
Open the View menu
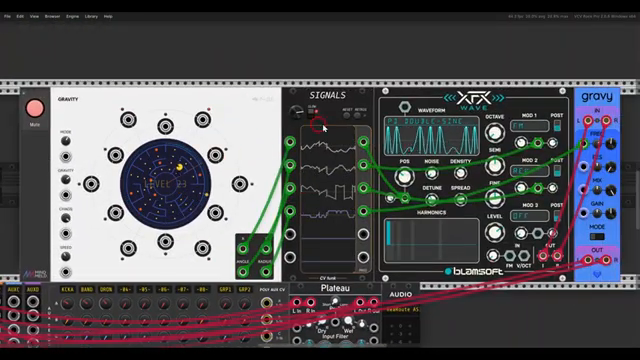[34, 16]
